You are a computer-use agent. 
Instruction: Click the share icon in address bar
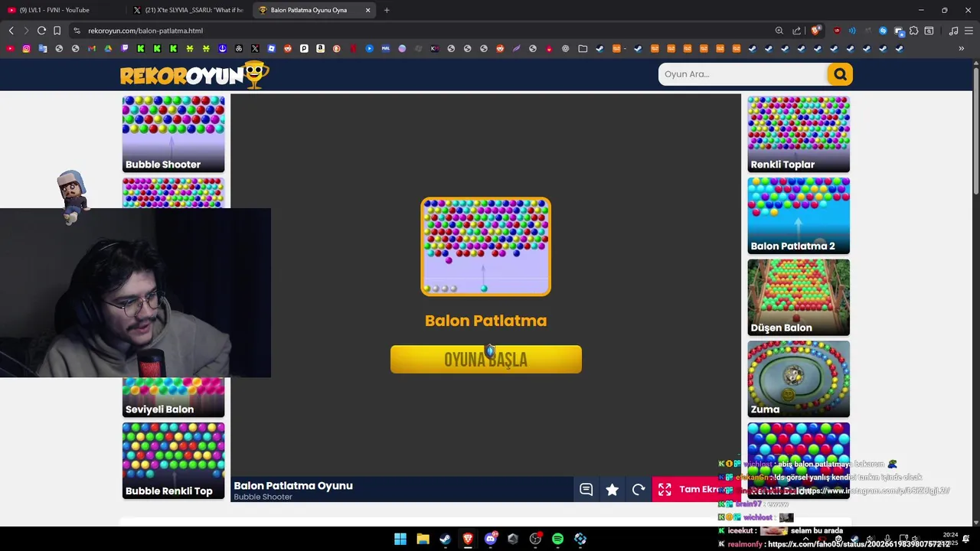(x=797, y=31)
